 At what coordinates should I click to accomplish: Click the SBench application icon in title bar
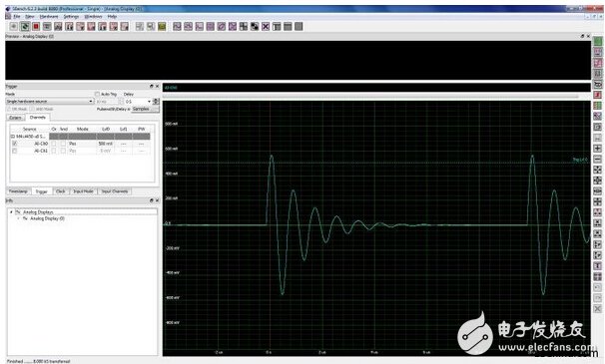point(8,9)
